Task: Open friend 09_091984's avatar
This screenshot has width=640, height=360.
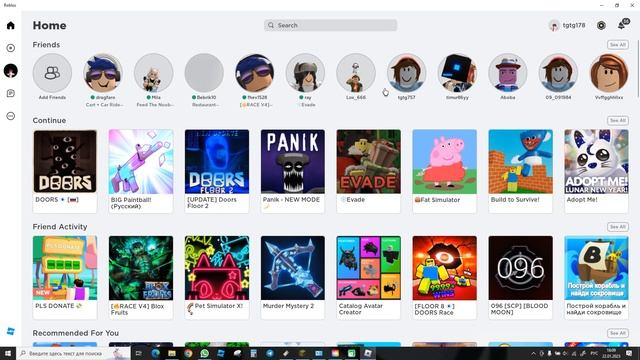Action: coord(558,73)
